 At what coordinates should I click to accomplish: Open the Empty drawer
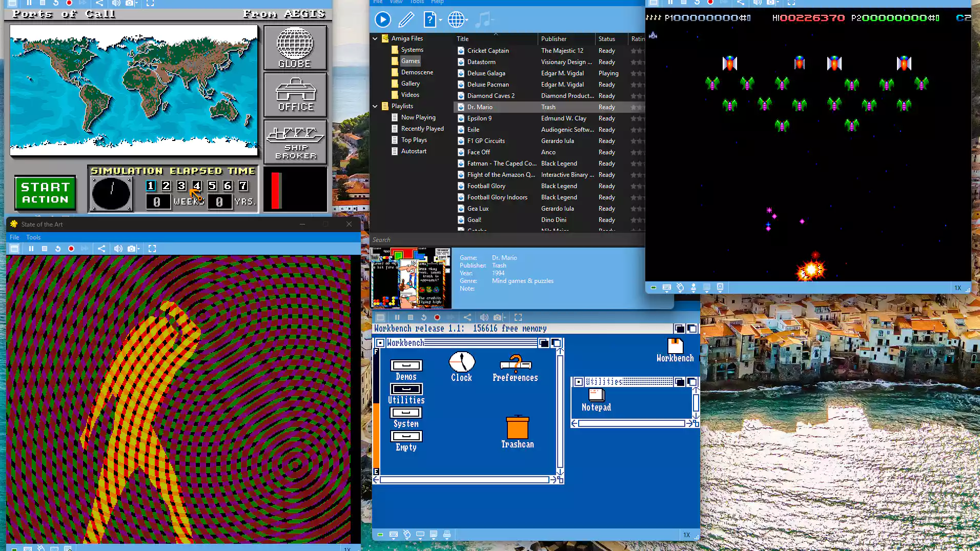[406, 441]
